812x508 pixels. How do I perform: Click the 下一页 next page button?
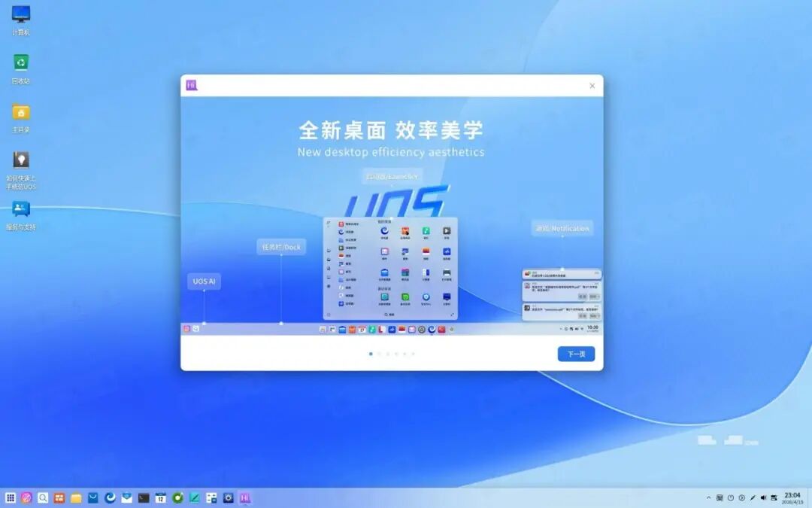coord(576,354)
